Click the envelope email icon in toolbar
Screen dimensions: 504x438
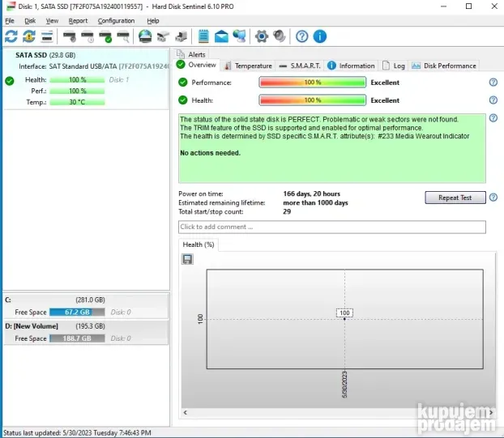point(221,36)
